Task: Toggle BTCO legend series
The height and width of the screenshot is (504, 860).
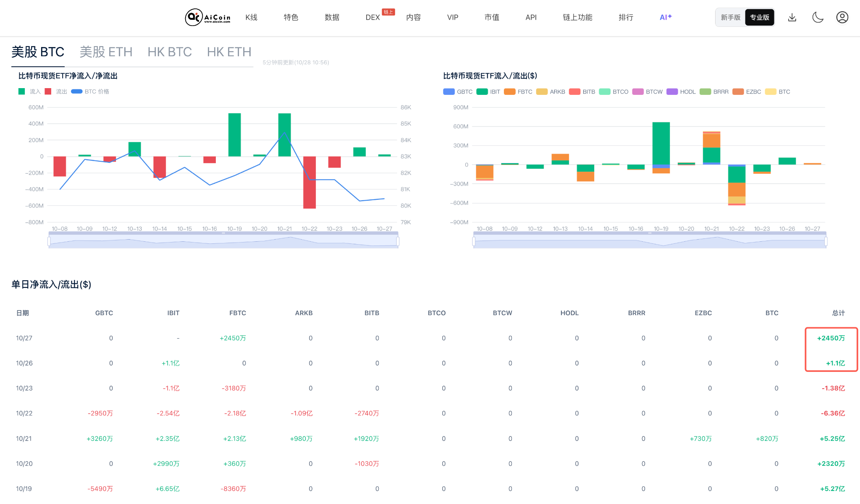Action: point(614,92)
